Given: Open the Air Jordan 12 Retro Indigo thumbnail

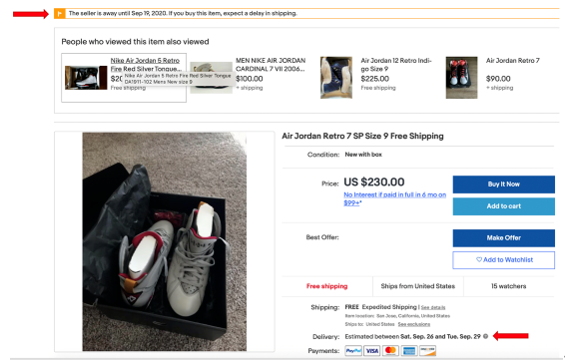Looking at the screenshot, I should coord(336,77).
